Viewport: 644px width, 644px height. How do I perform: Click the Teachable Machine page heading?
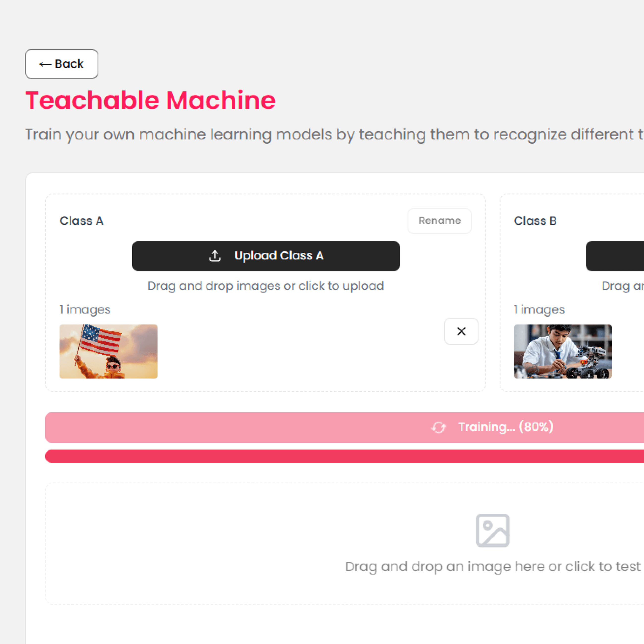click(x=150, y=100)
